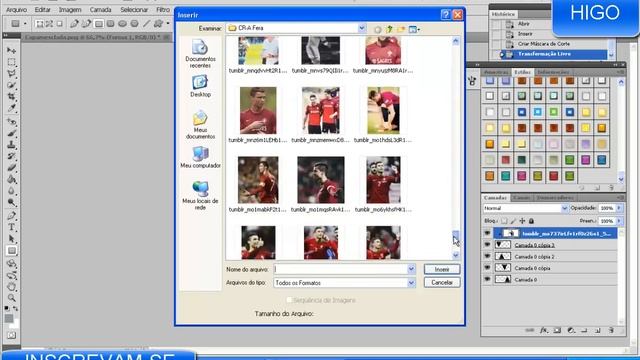Image resolution: width=640 pixels, height=360 pixels.
Task: Select the Hand tool
Action: click(11, 287)
